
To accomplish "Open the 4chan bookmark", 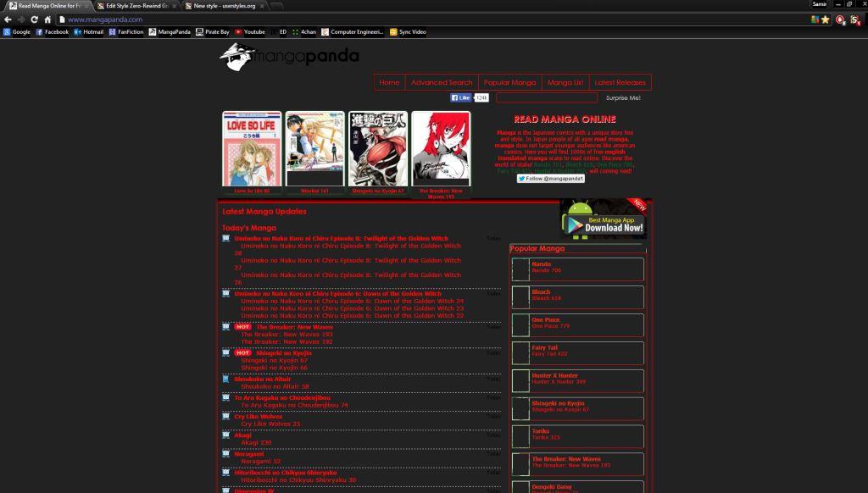I will [304, 32].
